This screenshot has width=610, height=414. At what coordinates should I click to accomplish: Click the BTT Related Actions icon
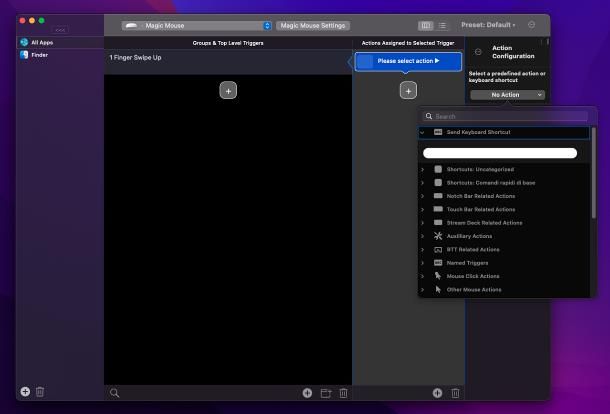tap(438, 249)
